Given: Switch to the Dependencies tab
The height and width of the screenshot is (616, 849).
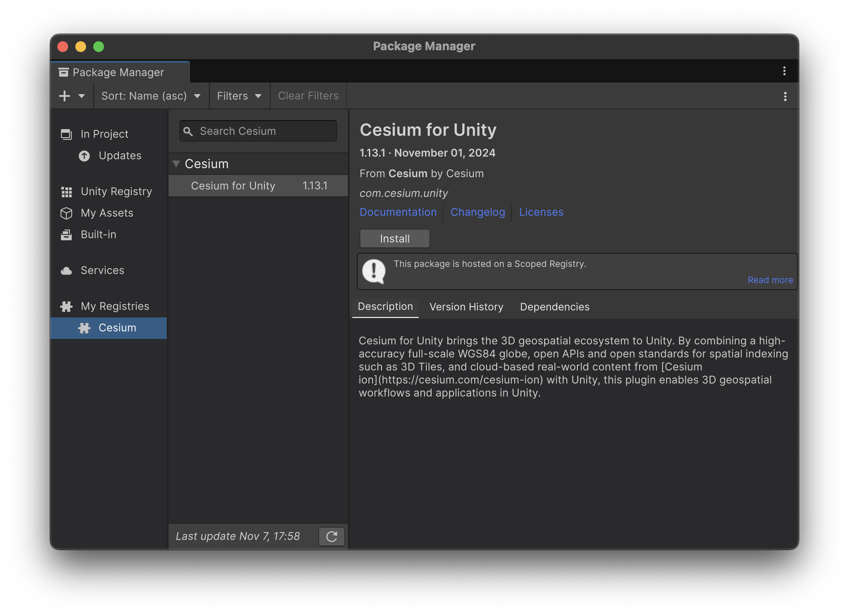Looking at the screenshot, I should point(554,307).
